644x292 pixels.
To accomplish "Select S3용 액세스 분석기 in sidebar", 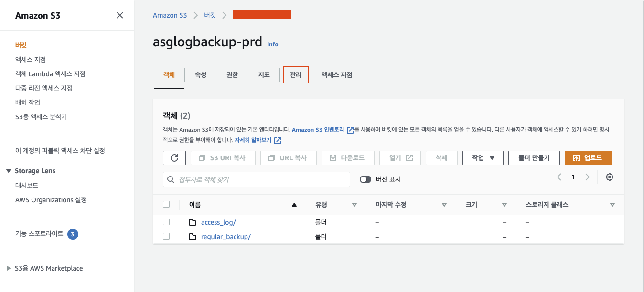I will pyautogui.click(x=41, y=117).
